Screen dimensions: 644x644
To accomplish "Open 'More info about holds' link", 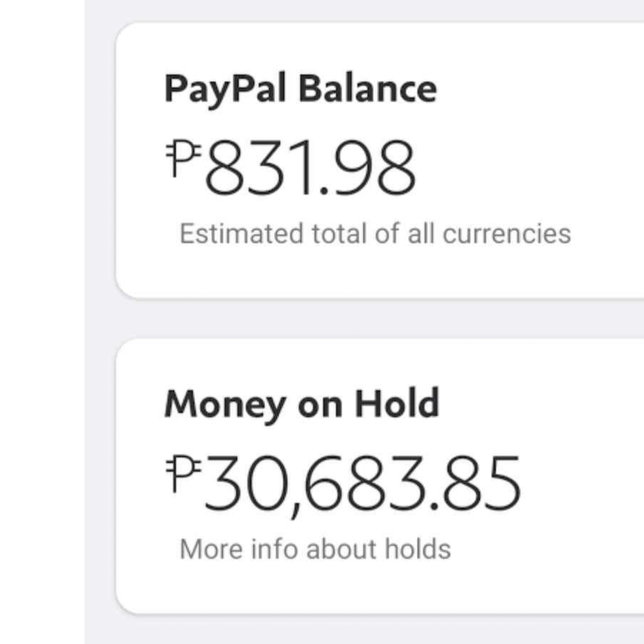I will pos(315,550).
